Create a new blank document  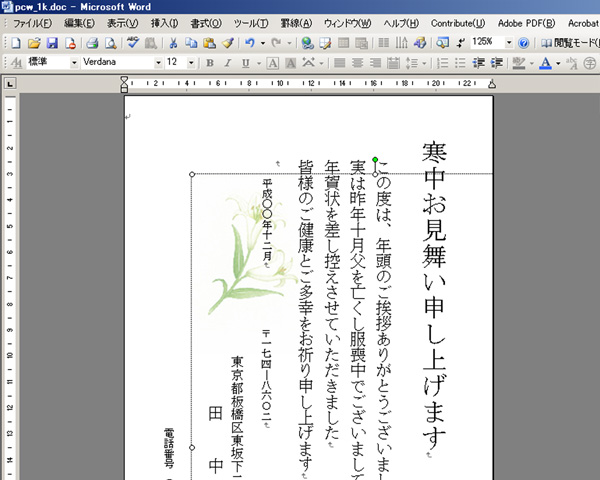pos(16,42)
